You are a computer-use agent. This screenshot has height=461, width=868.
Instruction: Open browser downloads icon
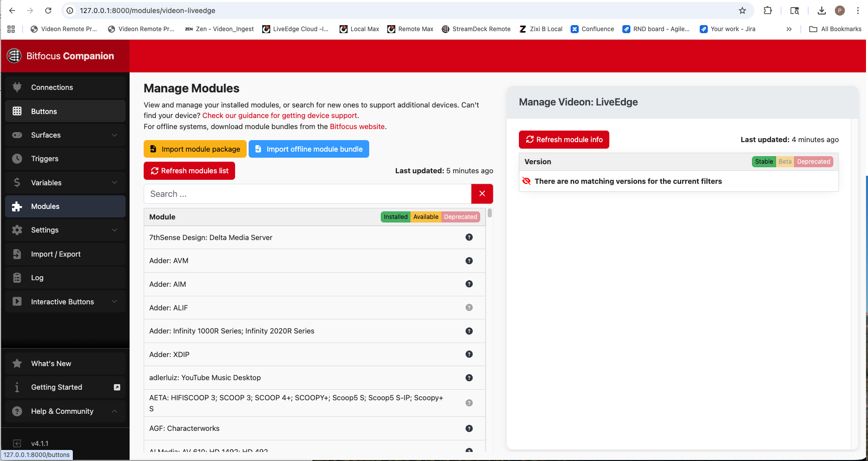tap(822, 11)
